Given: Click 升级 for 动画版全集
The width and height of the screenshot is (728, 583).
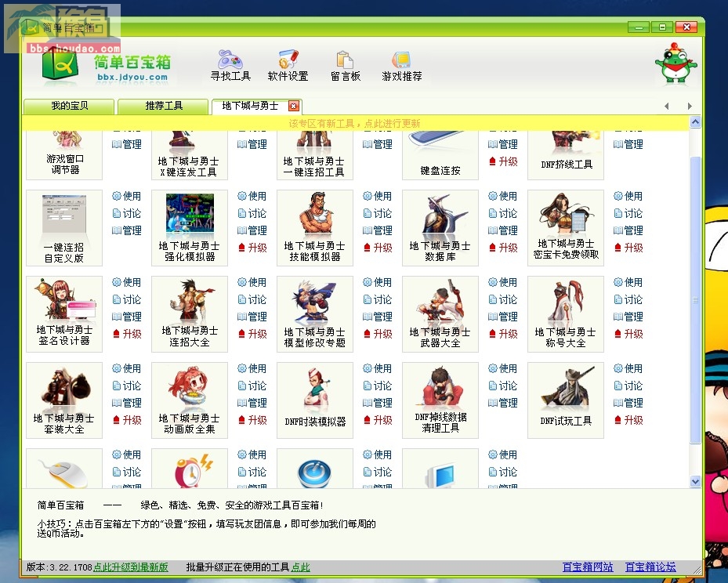Looking at the screenshot, I should tap(252, 421).
